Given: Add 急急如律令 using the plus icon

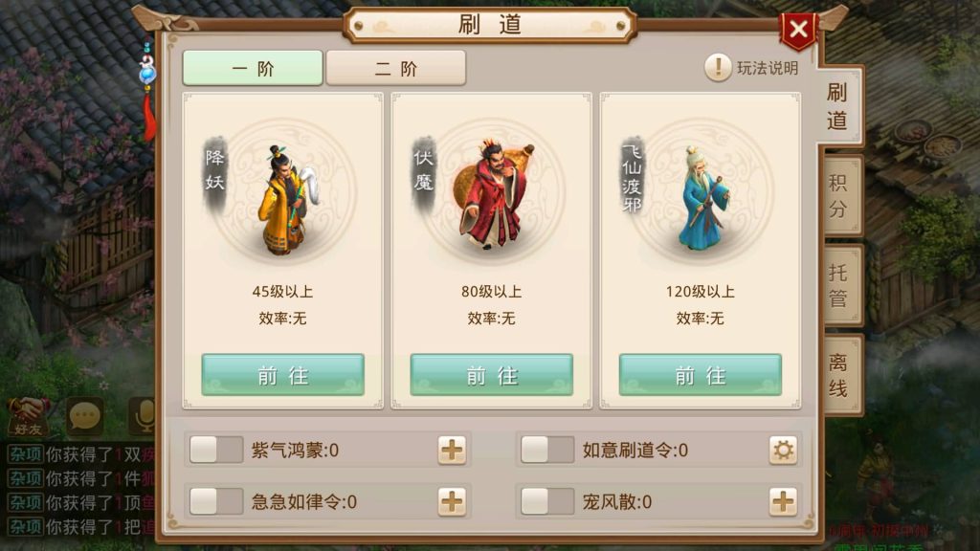Looking at the screenshot, I should [452, 501].
